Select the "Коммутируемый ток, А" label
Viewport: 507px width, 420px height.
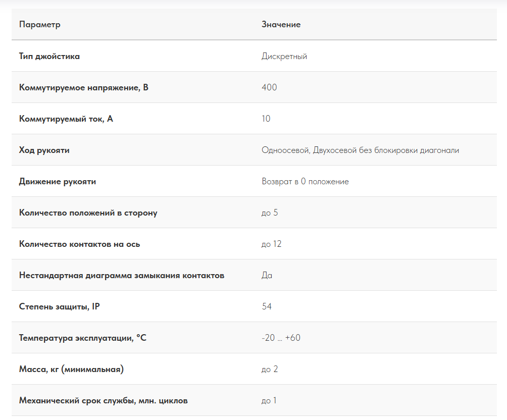pos(66,119)
